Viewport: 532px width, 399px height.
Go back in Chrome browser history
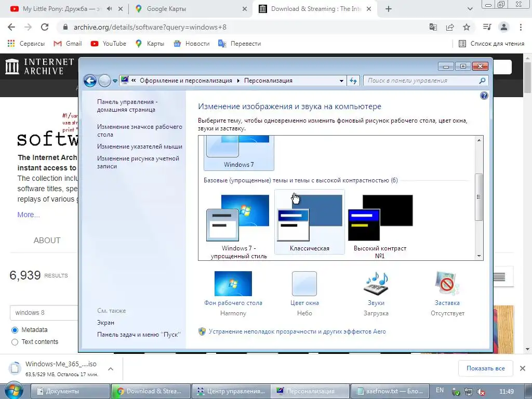tap(11, 27)
